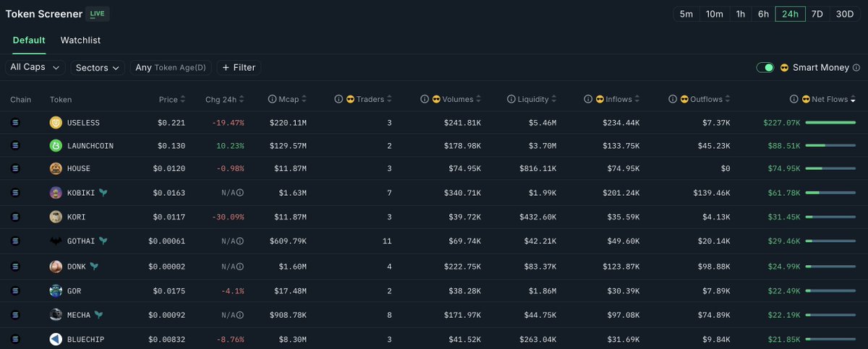
Task: Click the LAUNCHCOIN green token icon
Action: 56,146
